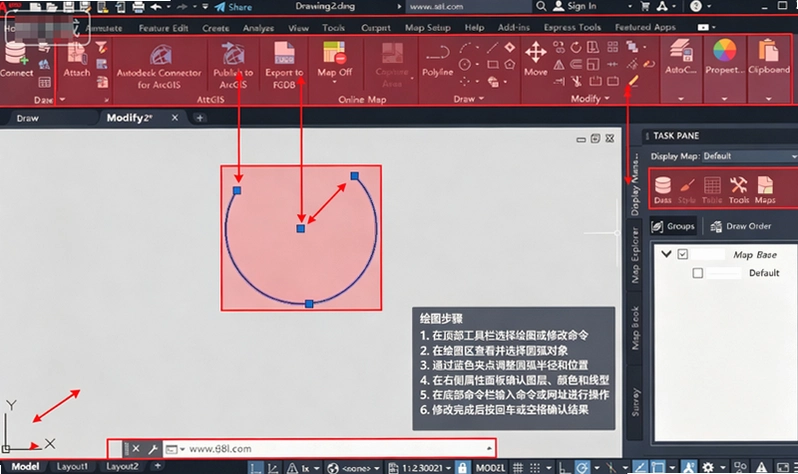The height and width of the screenshot is (474, 798).
Task: Select the Arc tool in Draw panel
Action: point(465,48)
